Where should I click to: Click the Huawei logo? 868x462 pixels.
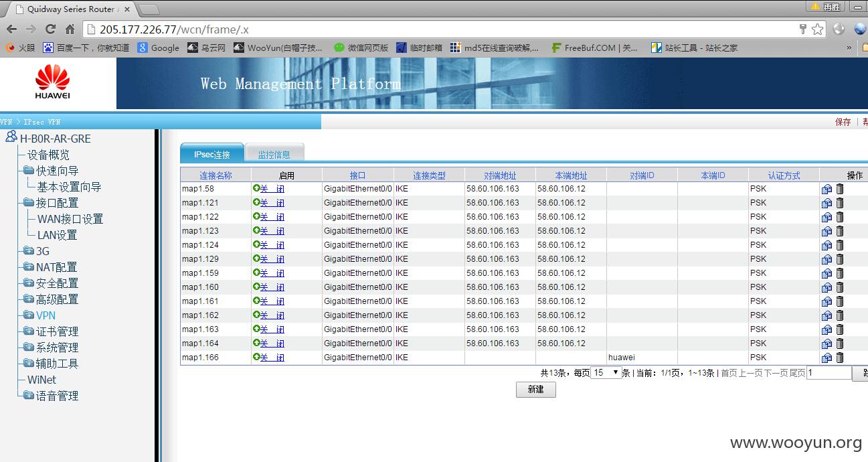click(x=52, y=83)
